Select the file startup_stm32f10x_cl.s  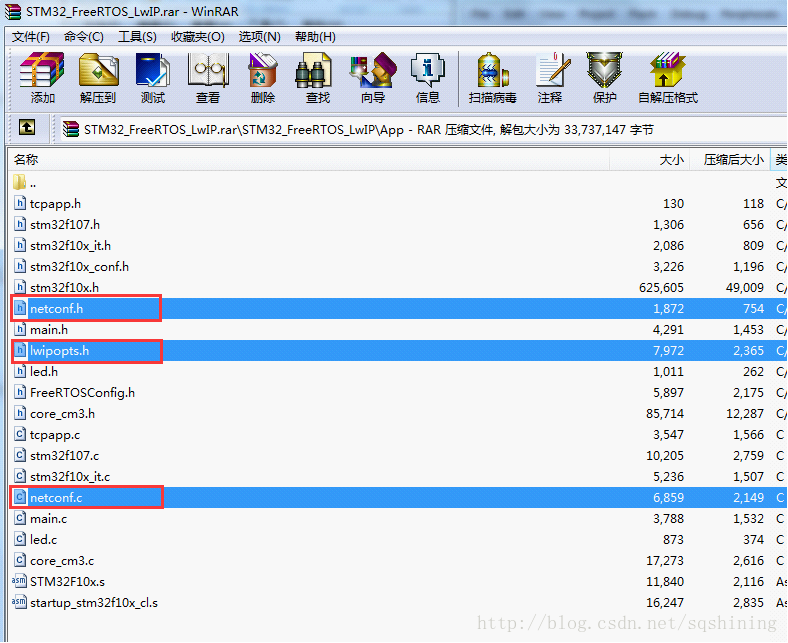[x=94, y=602]
